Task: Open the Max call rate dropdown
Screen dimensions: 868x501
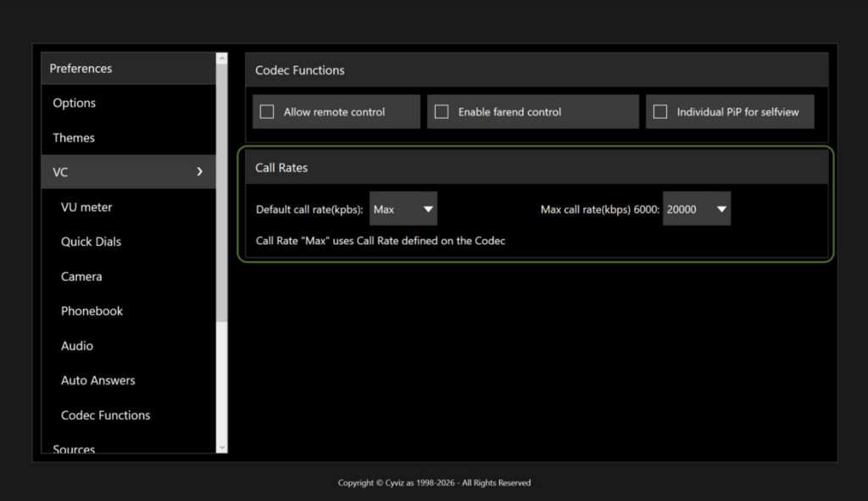Action: pos(697,209)
